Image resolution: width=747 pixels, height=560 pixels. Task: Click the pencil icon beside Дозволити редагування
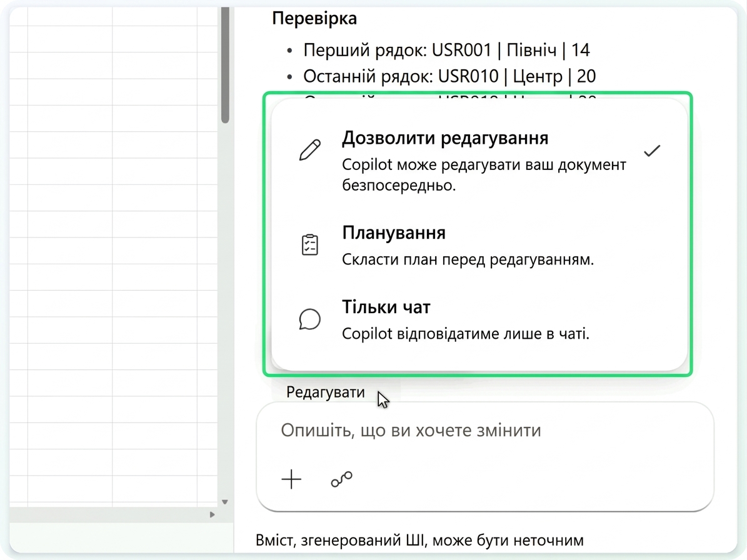point(310,150)
